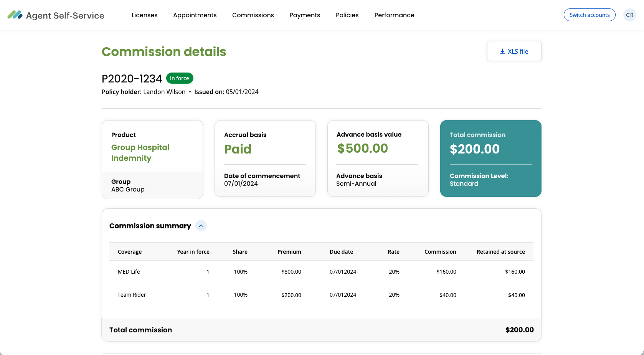Viewport: 644px width, 355px height.
Task: Click the MED Life due date cell
Action: (x=343, y=272)
